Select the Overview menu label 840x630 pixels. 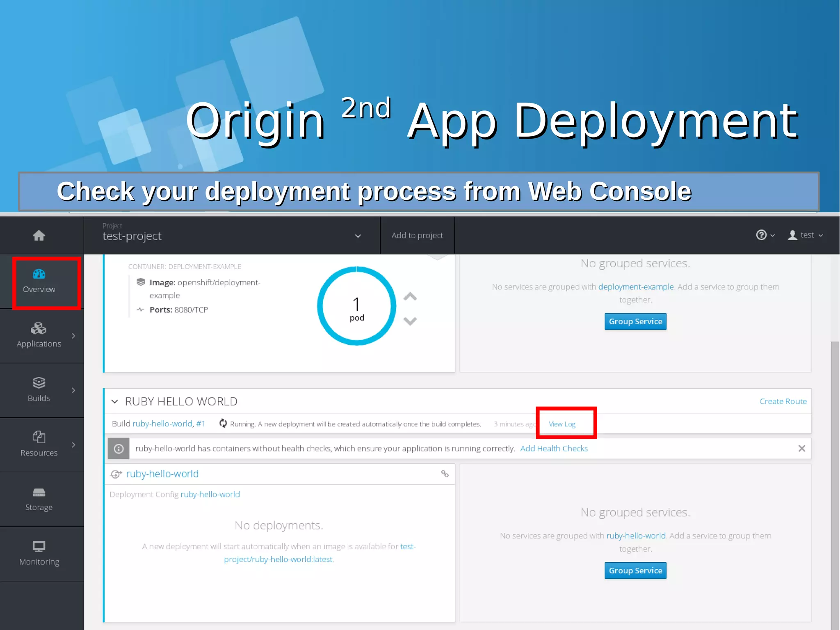(39, 289)
